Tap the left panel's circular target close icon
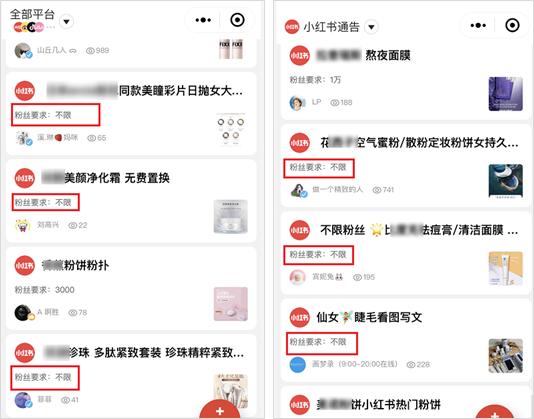Viewport: 534px width, 419px height. click(x=237, y=20)
